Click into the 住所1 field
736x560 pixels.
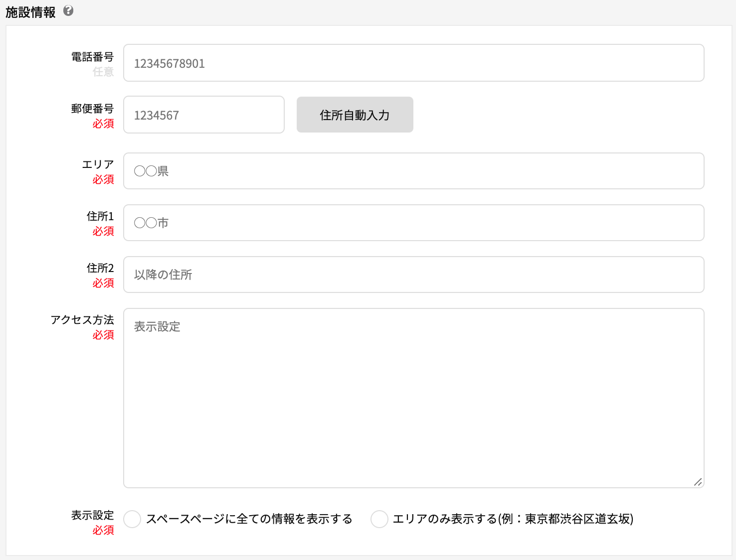414,223
